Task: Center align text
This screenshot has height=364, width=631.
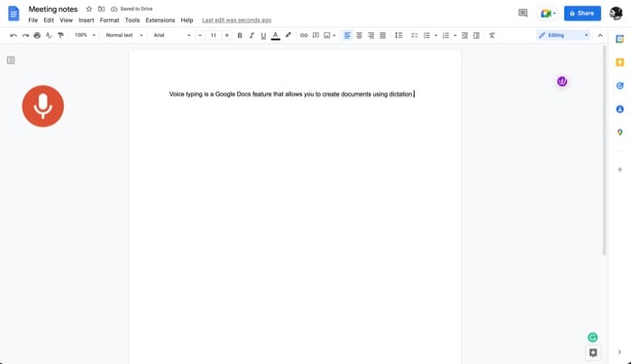Action: click(x=359, y=35)
